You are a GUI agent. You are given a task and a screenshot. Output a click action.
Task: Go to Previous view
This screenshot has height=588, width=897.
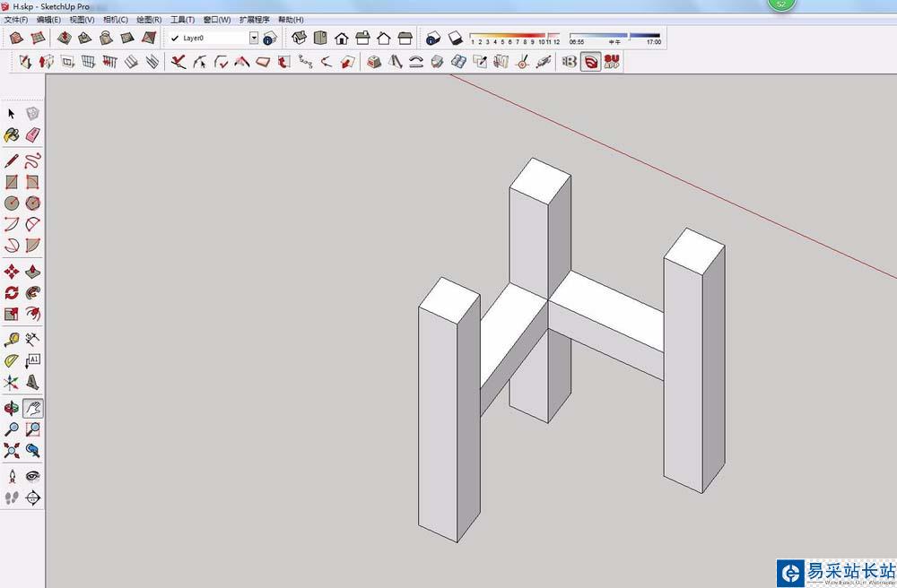tap(32, 451)
